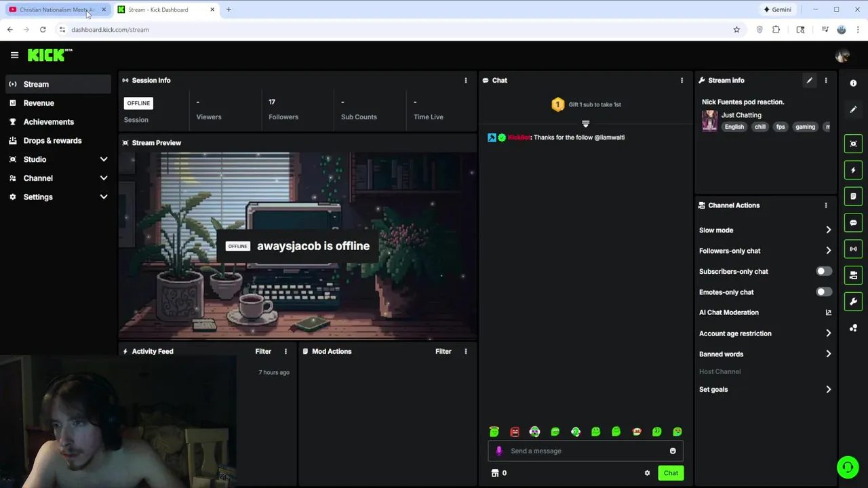Image resolution: width=868 pixels, height=488 pixels.
Task: Toggle the broadcast signal widget icon in the rail
Action: point(853,249)
